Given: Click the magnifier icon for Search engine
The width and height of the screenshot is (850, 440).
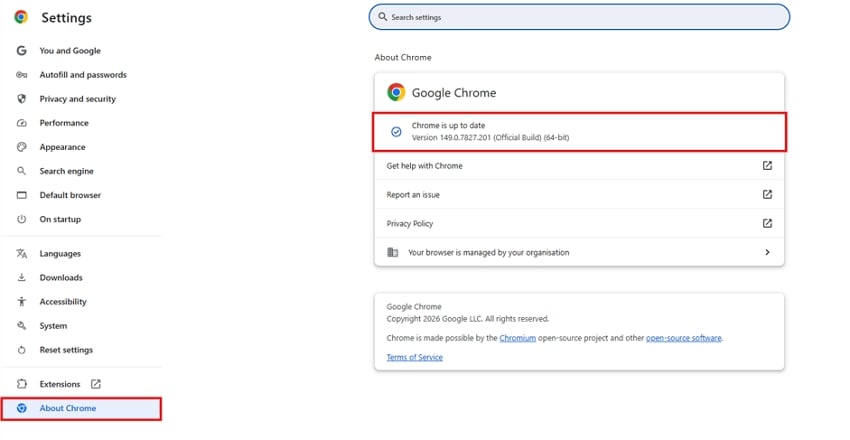Looking at the screenshot, I should 21,171.
